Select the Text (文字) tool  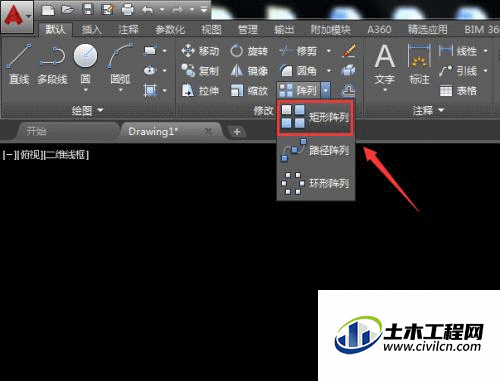[385, 65]
